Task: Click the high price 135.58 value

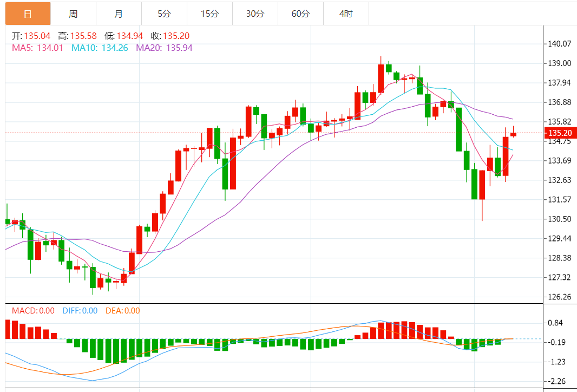Action: pyautogui.click(x=83, y=36)
